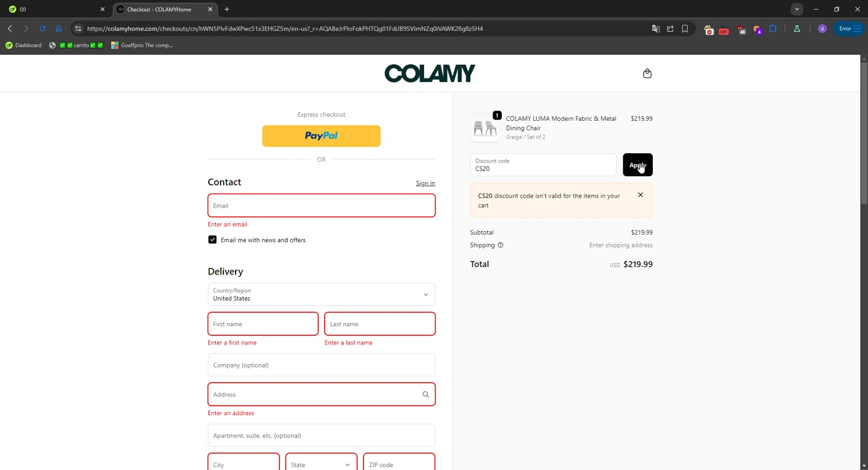Open the extension showing OFF badge

click(724, 29)
